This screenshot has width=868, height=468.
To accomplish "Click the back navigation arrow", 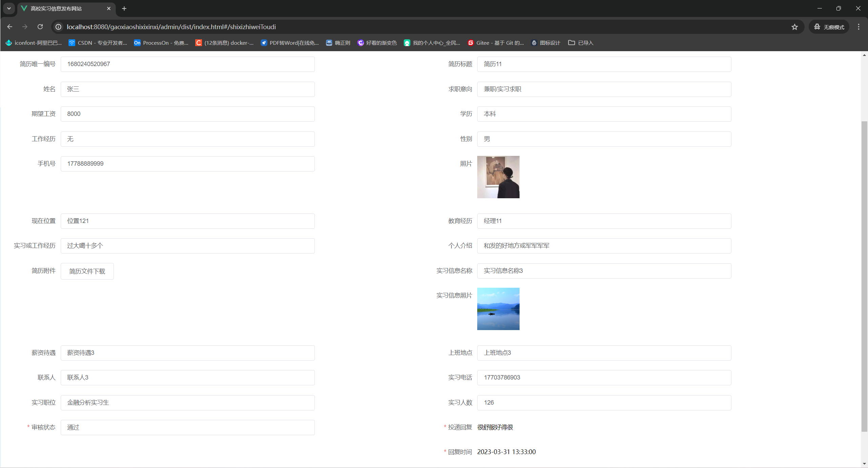I will (x=10, y=27).
